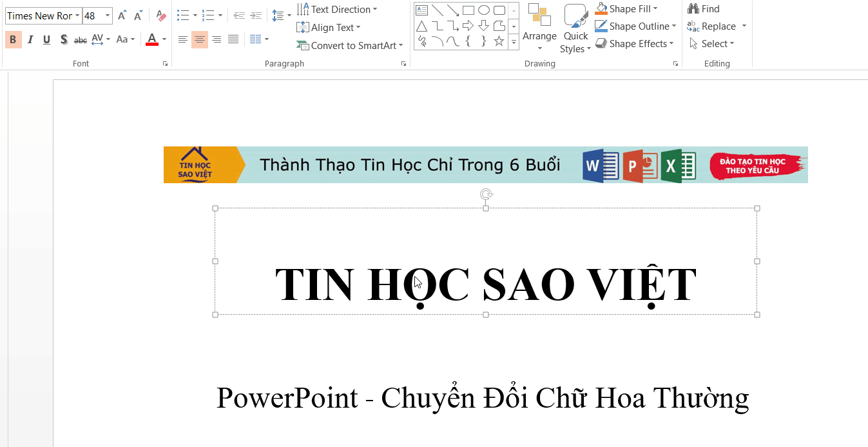The height and width of the screenshot is (447, 868).
Task: Align text left
Action: (183, 39)
